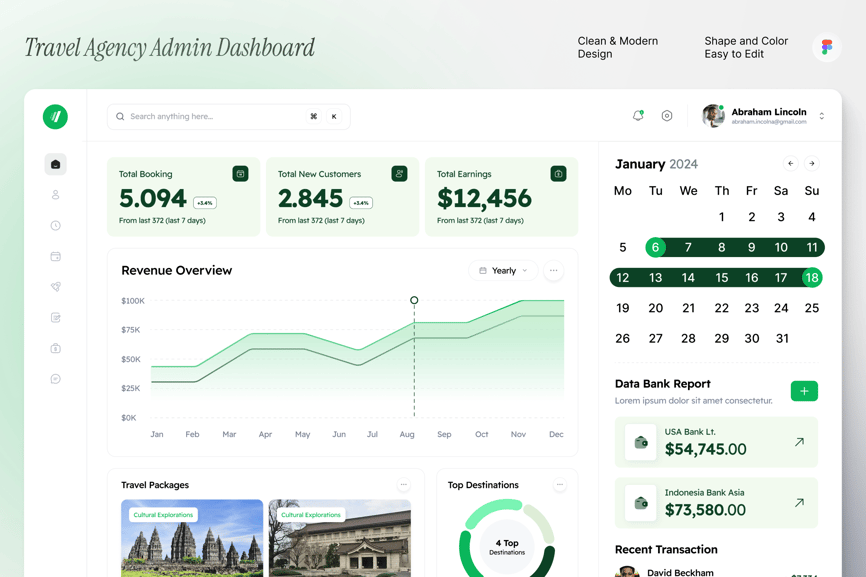Open Travel Packages more options menu

(404, 485)
